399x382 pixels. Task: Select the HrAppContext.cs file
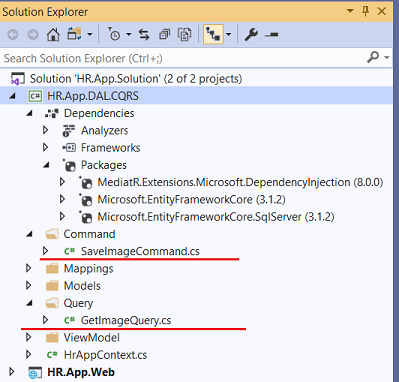tap(105, 355)
